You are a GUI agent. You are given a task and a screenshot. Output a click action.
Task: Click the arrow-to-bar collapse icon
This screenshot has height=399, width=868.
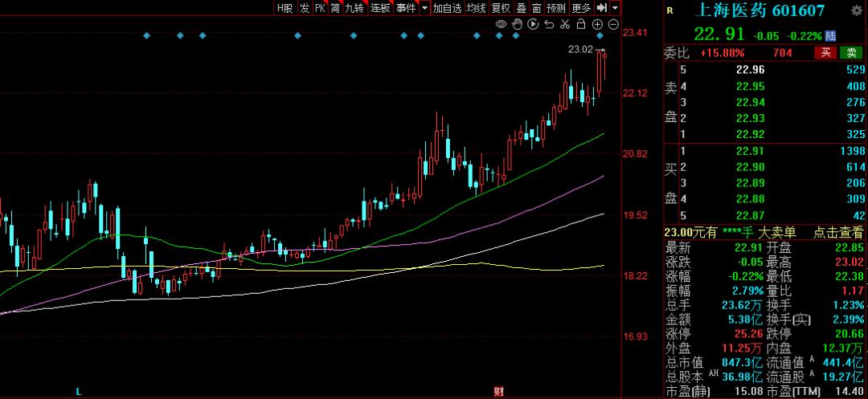pos(600,8)
